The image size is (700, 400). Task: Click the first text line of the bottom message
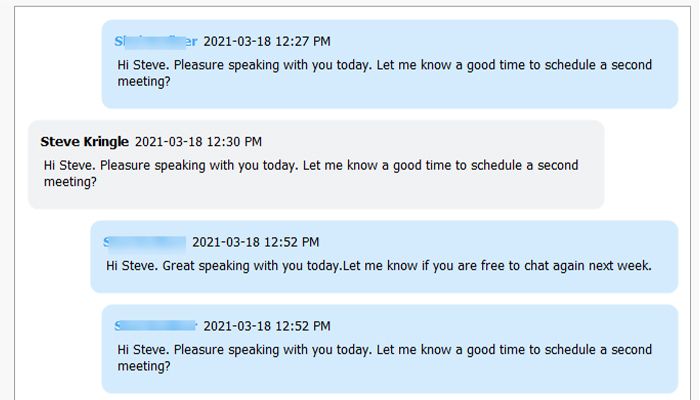point(384,349)
